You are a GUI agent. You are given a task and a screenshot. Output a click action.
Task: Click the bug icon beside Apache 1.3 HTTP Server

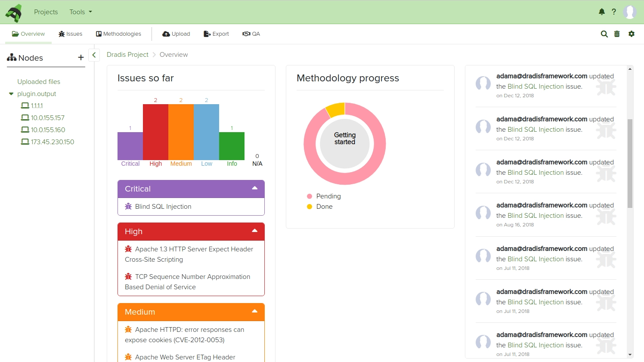point(128,249)
